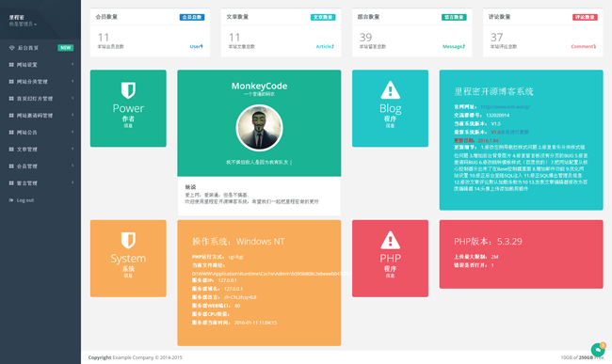Image resolution: width=612 pixels, height=364 pixels.
Task: Click the Power 作者 tile
Action: pyautogui.click(x=128, y=108)
